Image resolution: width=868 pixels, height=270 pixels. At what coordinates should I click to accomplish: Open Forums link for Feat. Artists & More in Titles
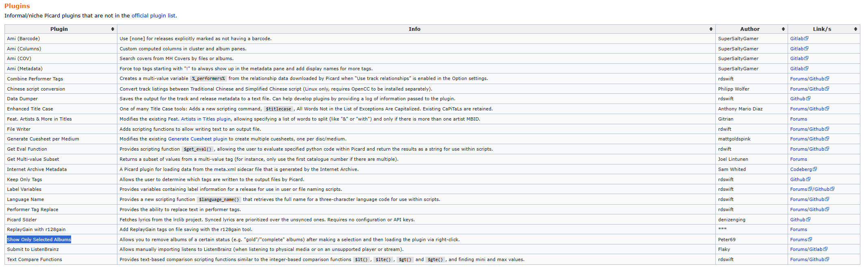pos(799,119)
